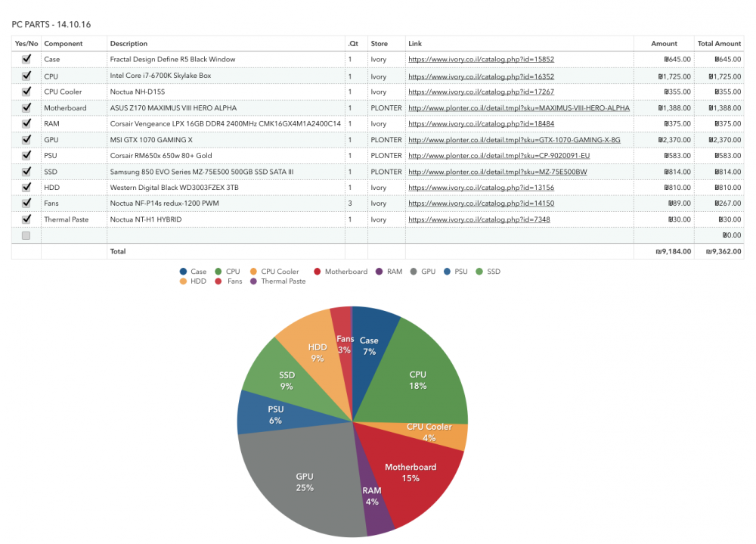Uncheck the Case row checkbox

(26, 59)
